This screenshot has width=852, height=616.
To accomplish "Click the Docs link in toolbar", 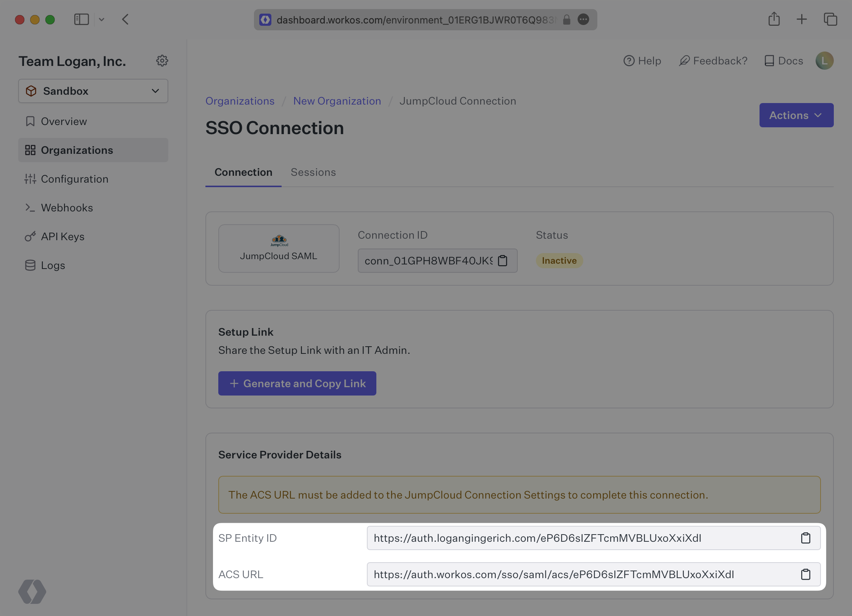I will pos(783,59).
